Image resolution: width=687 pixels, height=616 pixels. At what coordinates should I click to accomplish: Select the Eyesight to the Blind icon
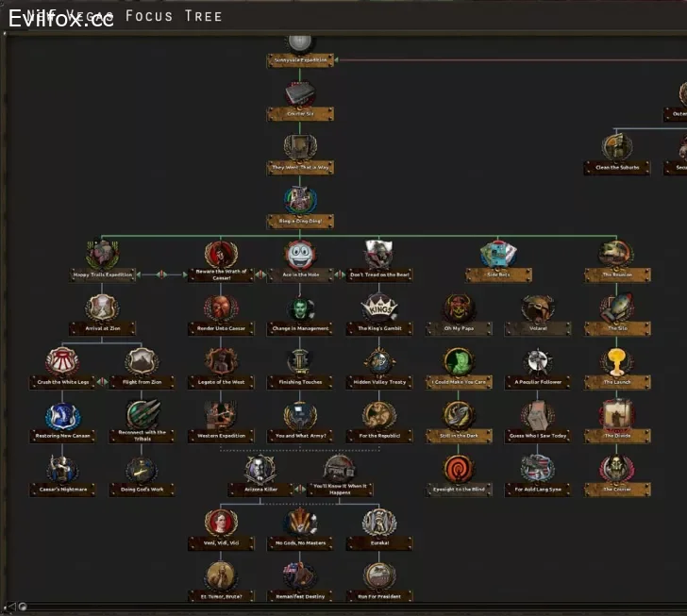point(459,469)
